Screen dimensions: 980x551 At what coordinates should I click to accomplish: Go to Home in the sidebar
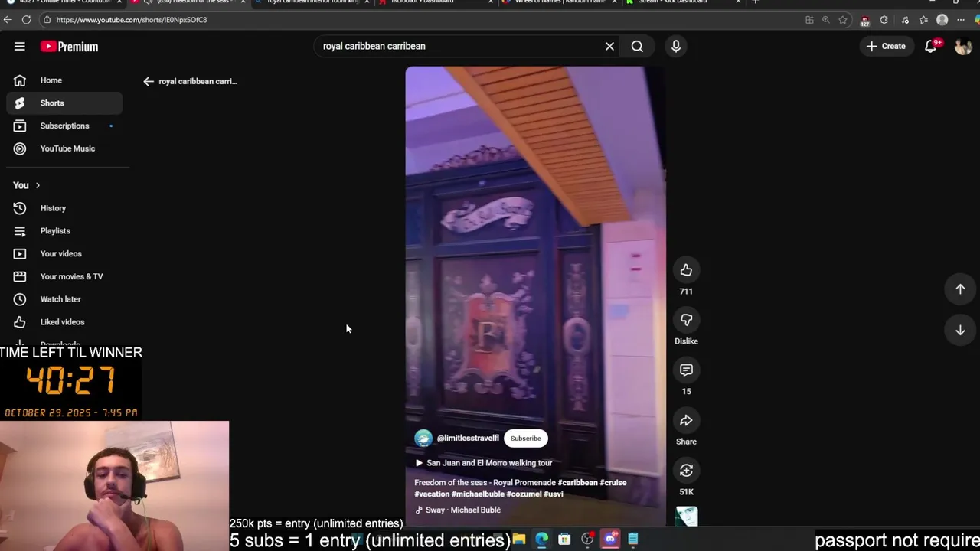[x=64, y=80]
